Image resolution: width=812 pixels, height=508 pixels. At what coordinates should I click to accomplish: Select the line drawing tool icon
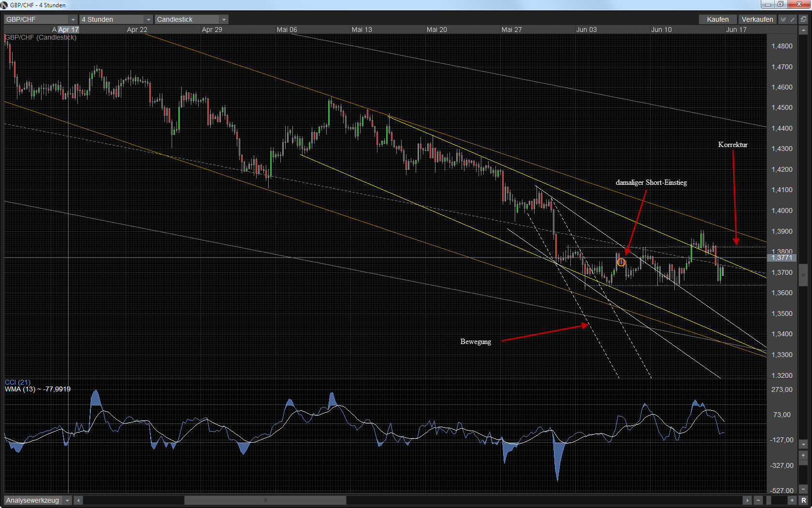(x=793, y=19)
